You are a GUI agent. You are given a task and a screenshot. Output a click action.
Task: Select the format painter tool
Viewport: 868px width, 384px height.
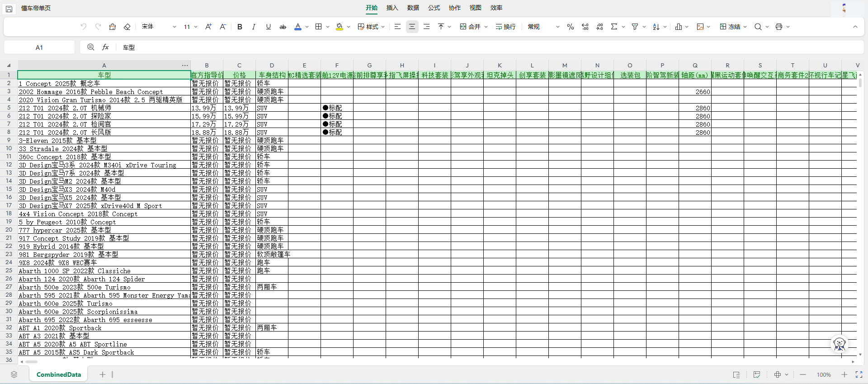(113, 27)
